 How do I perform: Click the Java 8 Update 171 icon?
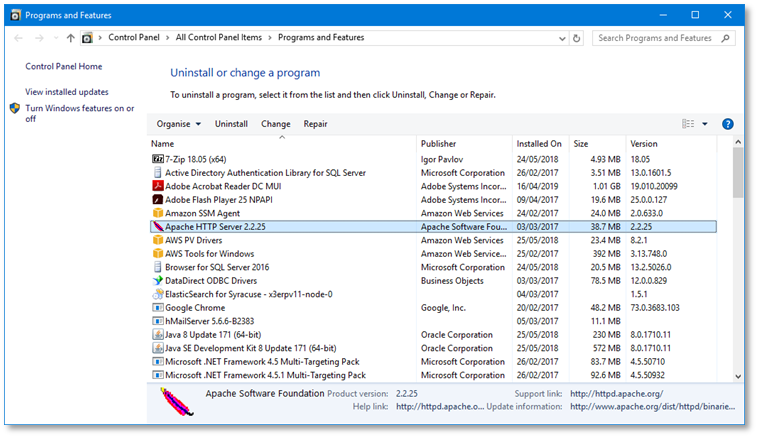point(157,335)
